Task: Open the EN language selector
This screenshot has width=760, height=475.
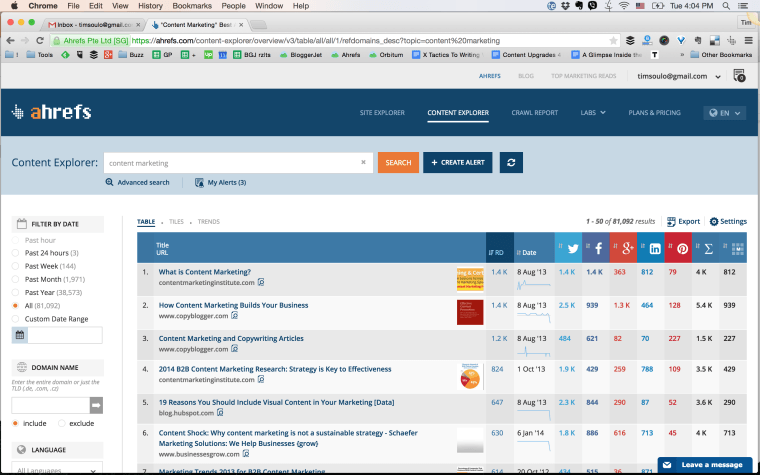Action: point(725,113)
